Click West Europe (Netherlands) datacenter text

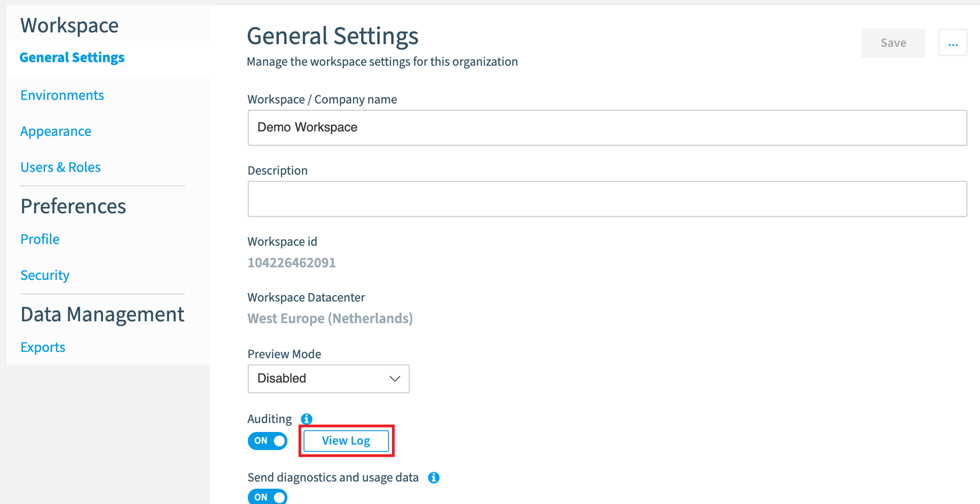tap(330, 319)
